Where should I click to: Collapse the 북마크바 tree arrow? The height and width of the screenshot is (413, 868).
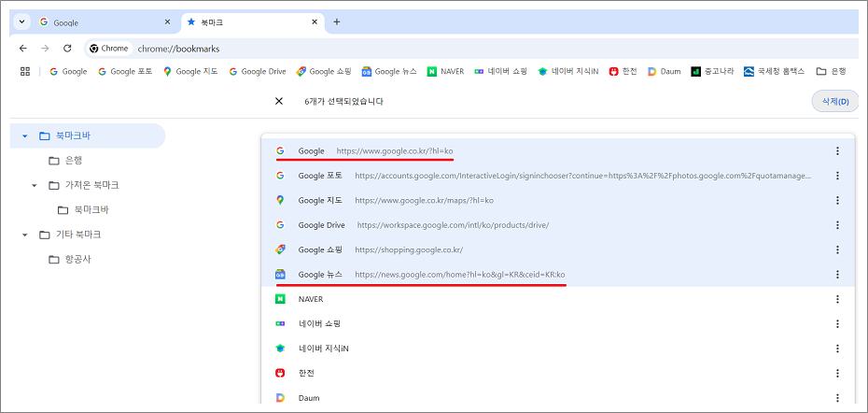(x=24, y=135)
